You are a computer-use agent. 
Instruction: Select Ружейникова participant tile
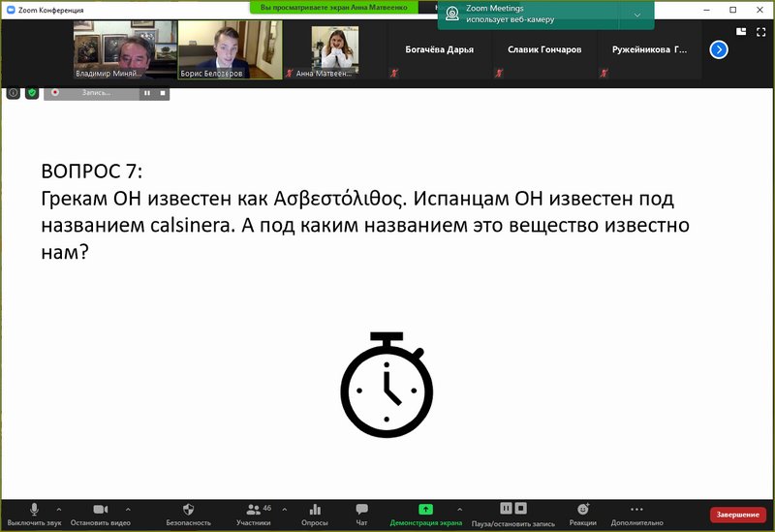click(649, 49)
